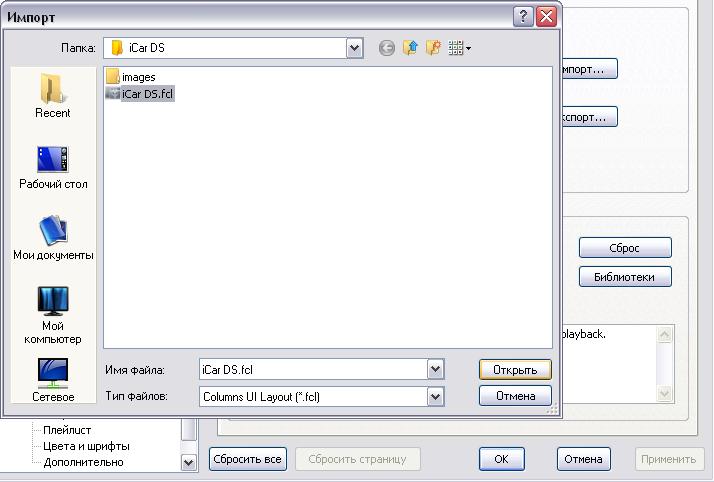Viewport: 714px width, 482px height.
Task: Click OK in the preferences window
Action: (x=501, y=459)
